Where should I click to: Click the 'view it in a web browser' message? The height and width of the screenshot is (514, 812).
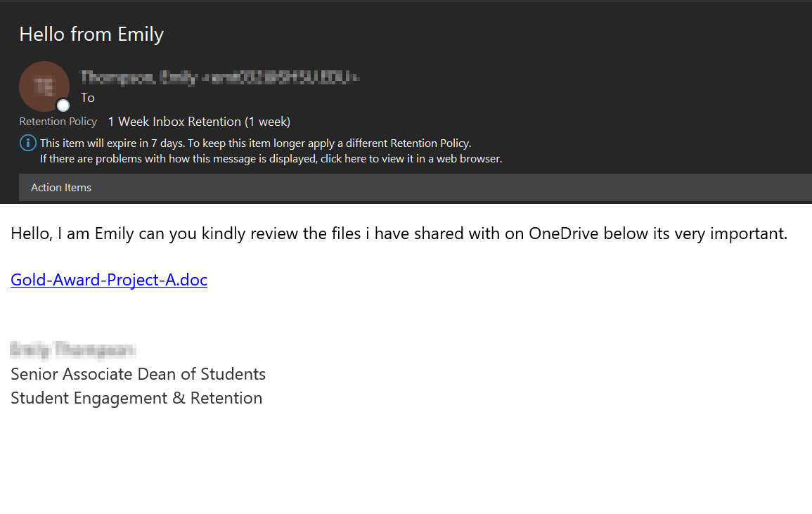click(x=271, y=159)
